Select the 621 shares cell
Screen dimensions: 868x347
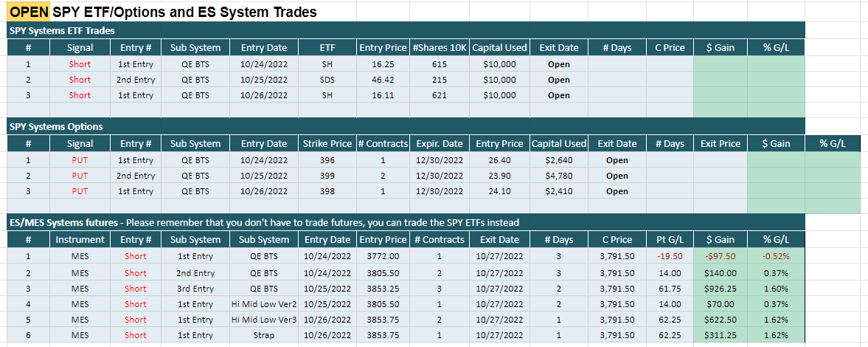click(x=440, y=95)
